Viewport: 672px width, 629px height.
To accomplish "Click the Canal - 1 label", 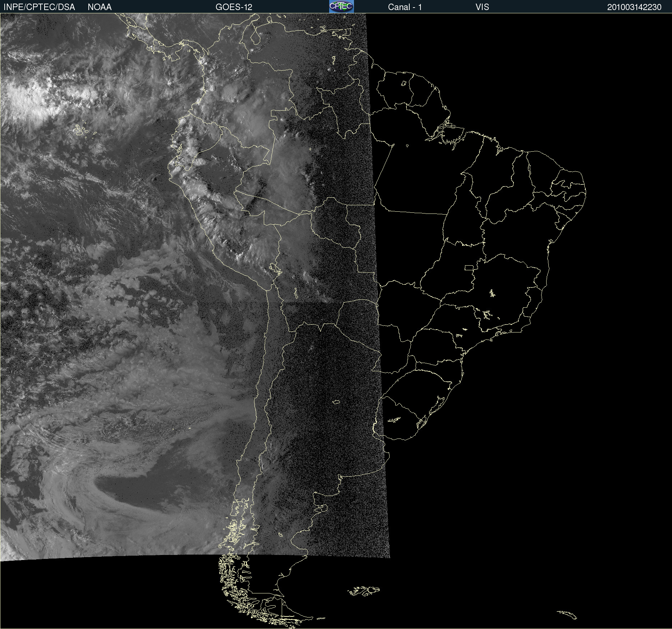I will tap(405, 7).
